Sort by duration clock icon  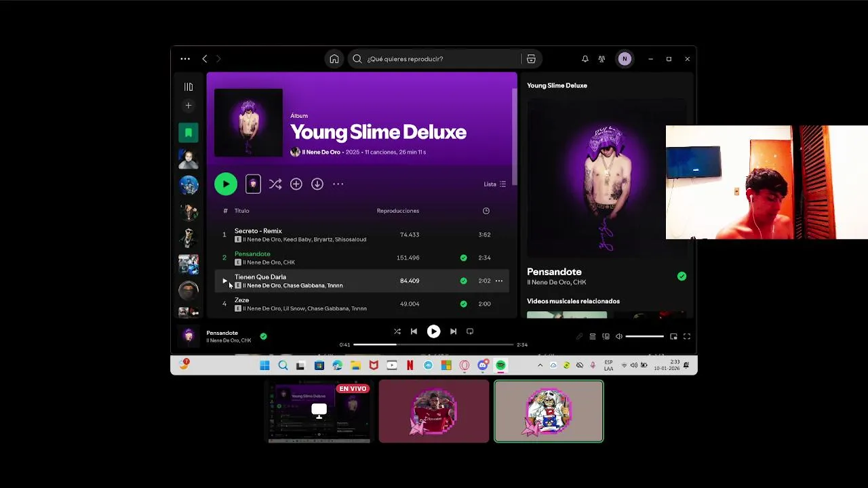[x=486, y=211]
